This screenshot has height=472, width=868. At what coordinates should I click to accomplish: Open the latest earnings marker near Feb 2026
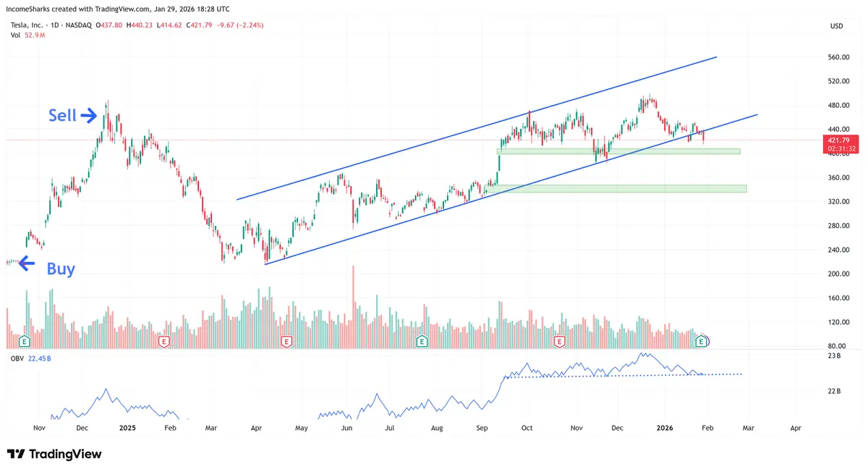(x=701, y=340)
